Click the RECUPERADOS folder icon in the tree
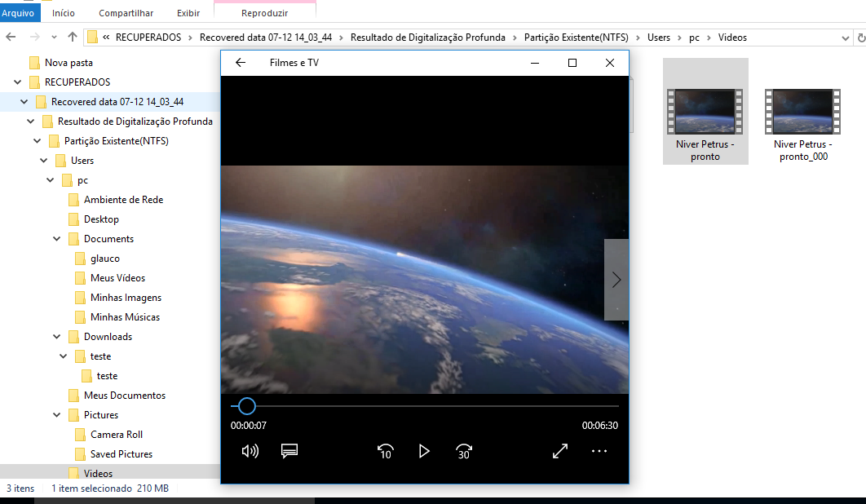Viewport: 866px width, 504px height. [34, 82]
